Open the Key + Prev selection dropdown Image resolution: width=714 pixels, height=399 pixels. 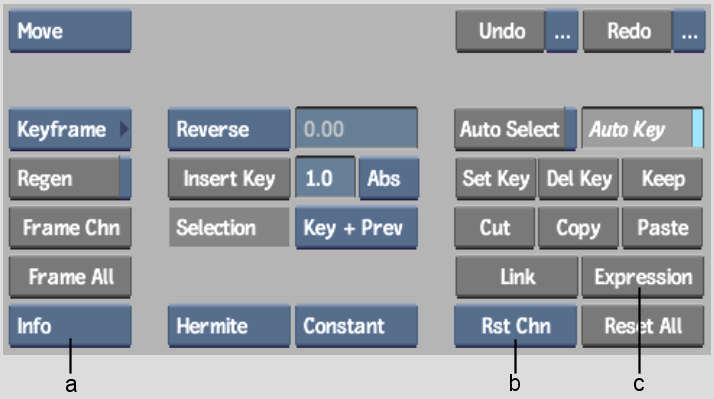pos(357,227)
